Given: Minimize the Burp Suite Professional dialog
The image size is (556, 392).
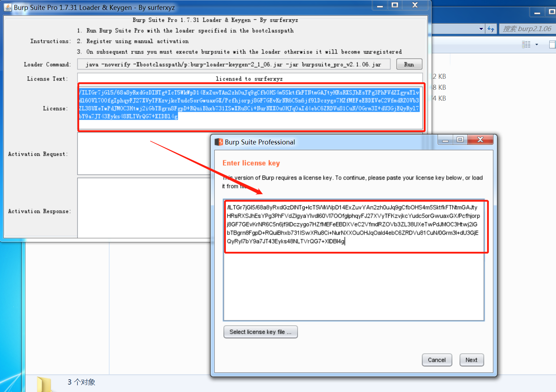Looking at the screenshot, I should pos(445,140).
